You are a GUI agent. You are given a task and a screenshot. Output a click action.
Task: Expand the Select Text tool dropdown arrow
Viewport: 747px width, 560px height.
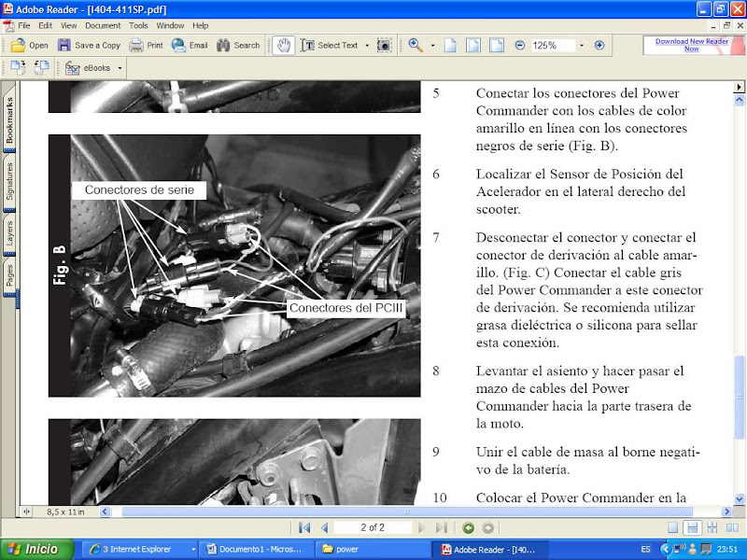pyautogui.click(x=367, y=46)
